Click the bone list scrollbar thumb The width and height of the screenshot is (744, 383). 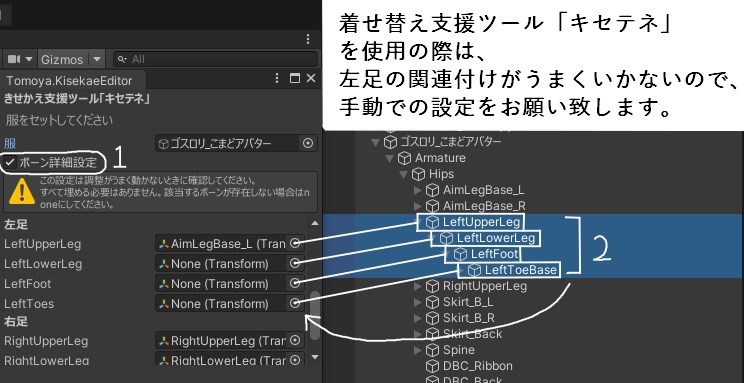(x=315, y=316)
